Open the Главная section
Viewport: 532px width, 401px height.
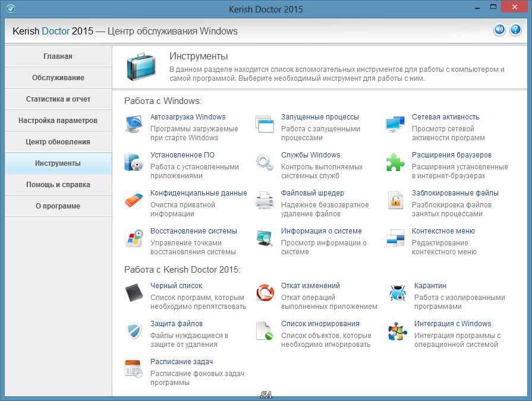pos(58,56)
